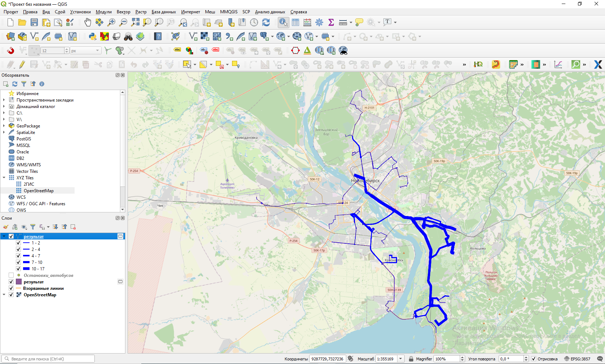Click the purple результат layer swatch

tap(19, 282)
